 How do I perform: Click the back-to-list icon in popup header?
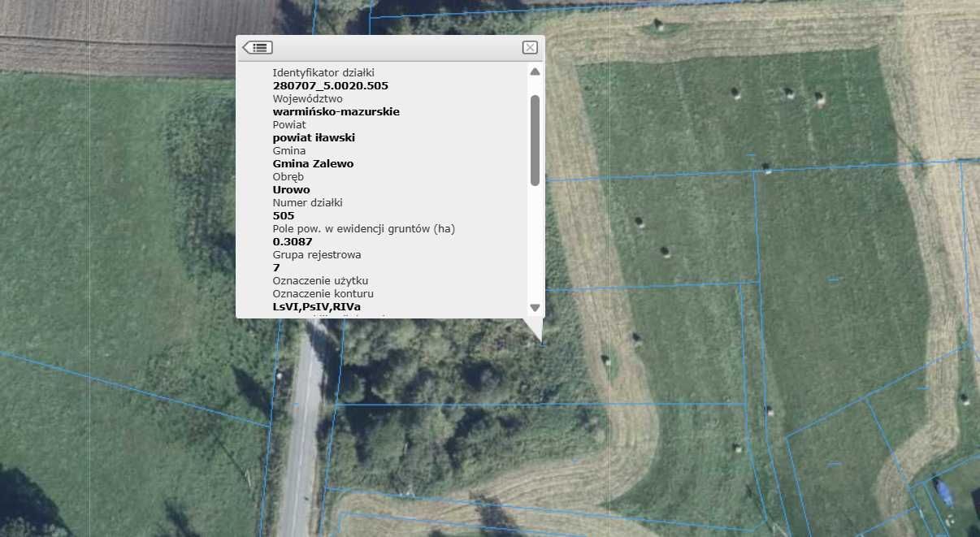(x=258, y=48)
